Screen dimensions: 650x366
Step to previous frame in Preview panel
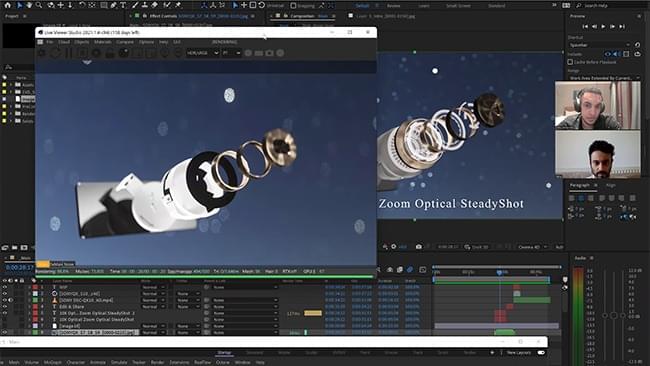coord(594,27)
